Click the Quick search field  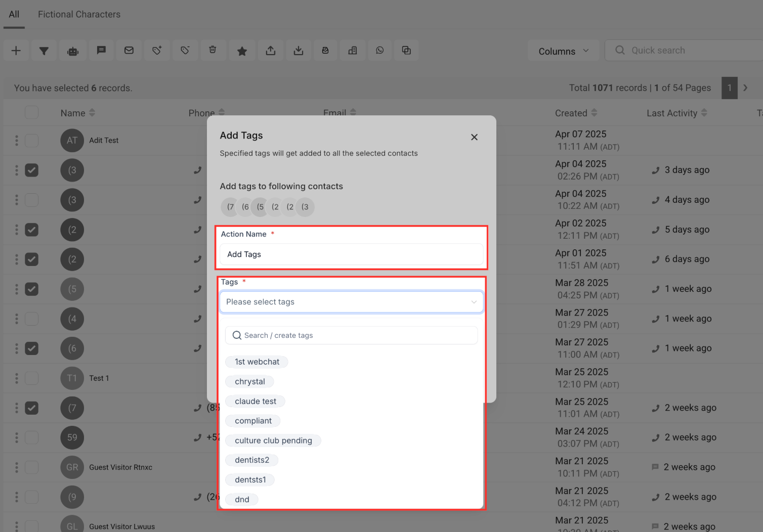[x=684, y=50]
